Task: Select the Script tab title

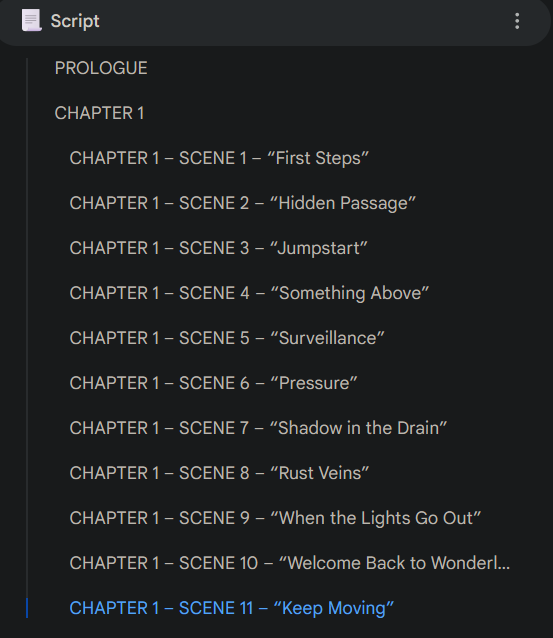Action: 75,21
